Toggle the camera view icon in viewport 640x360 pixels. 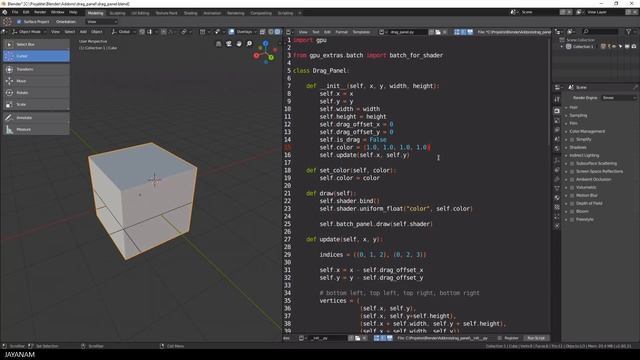(x=229, y=44)
